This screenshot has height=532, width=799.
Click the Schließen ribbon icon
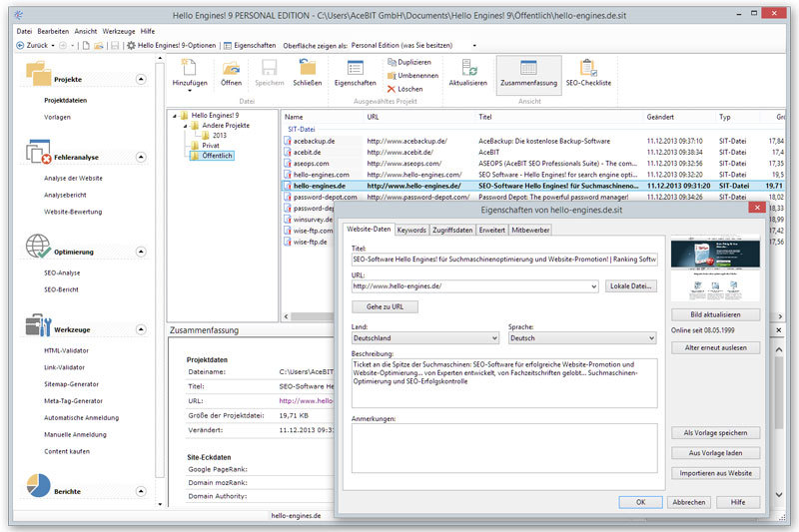(x=308, y=67)
